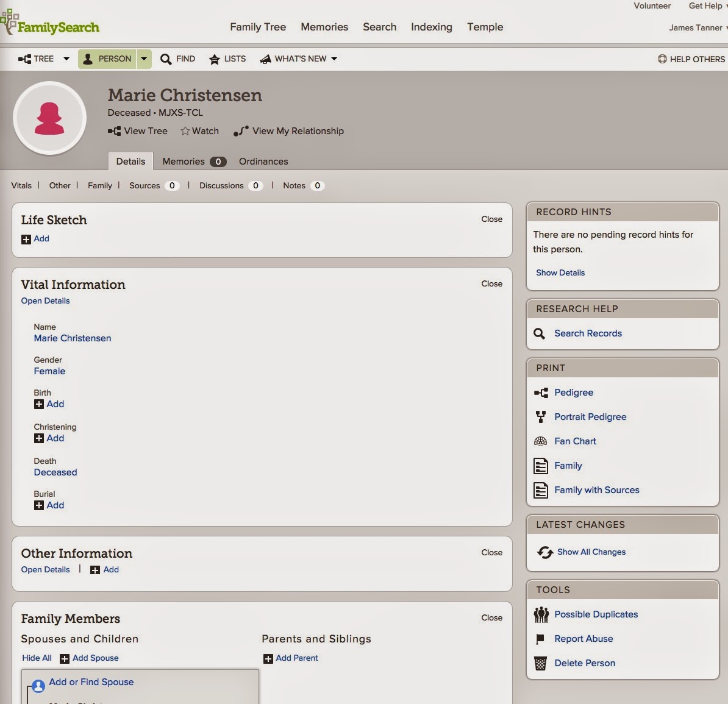Toggle the Watch star for Marie Christensen
This screenshot has height=704, width=728.
pyautogui.click(x=185, y=131)
